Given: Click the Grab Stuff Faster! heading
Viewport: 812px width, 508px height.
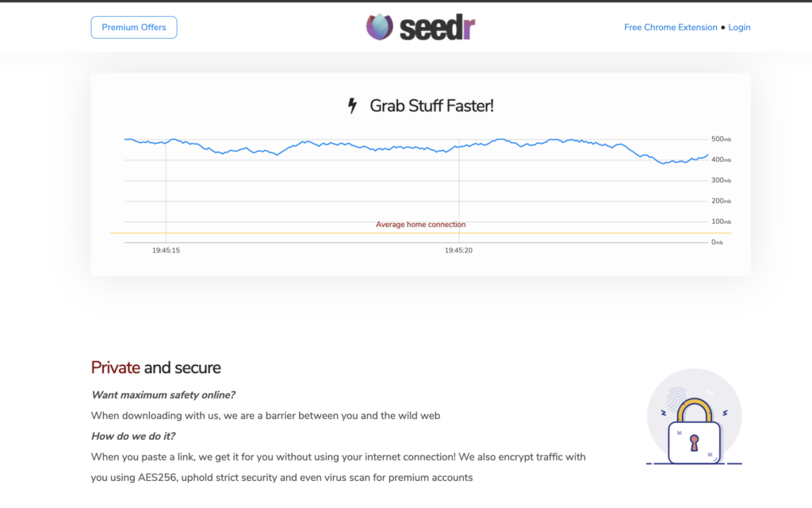Looking at the screenshot, I should [x=431, y=106].
